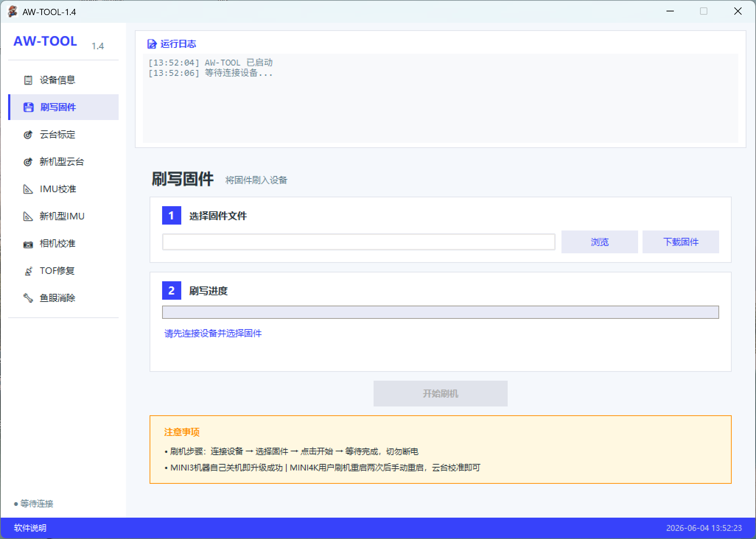756x539 pixels.
Task: Click the 新机型IMU ruler icon
Action: pos(28,216)
